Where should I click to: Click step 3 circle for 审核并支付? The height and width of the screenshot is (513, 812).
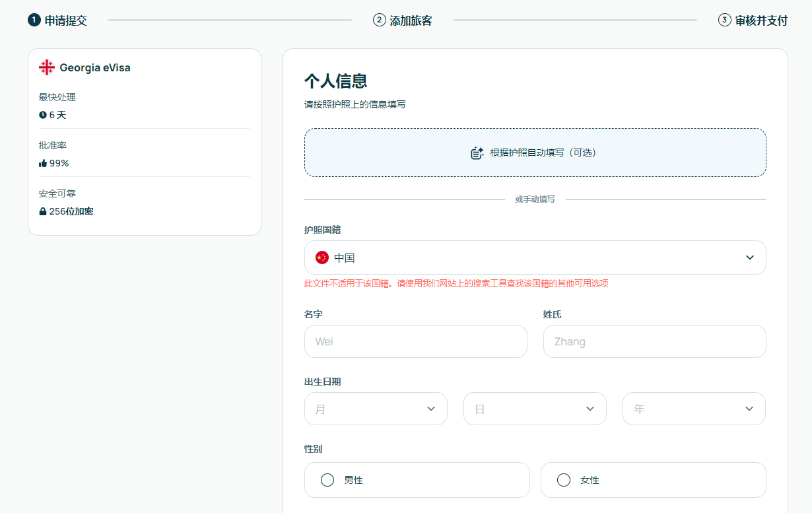click(724, 20)
